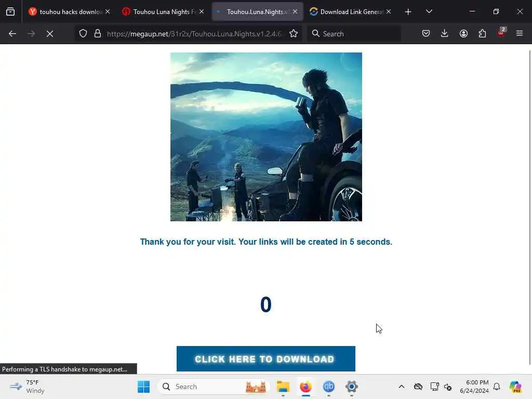Expand the list all tabs chevron
This screenshot has height=399, width=532.
tap(429, 11)
